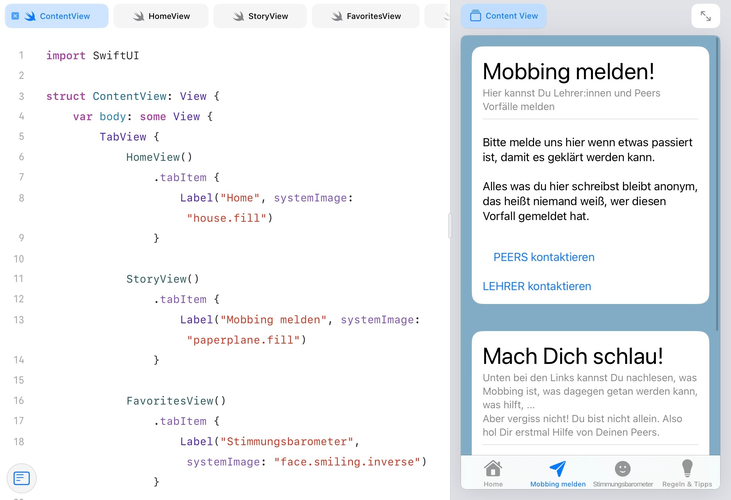Click the "Home" string on line 8
This screenshot has width=731, height=500.
(240, 198)
